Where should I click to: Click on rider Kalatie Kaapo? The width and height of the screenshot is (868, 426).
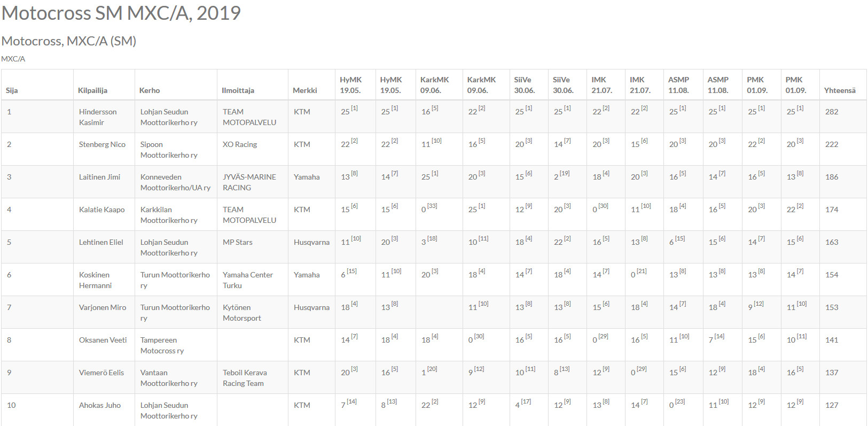click(x=101, y=210)
